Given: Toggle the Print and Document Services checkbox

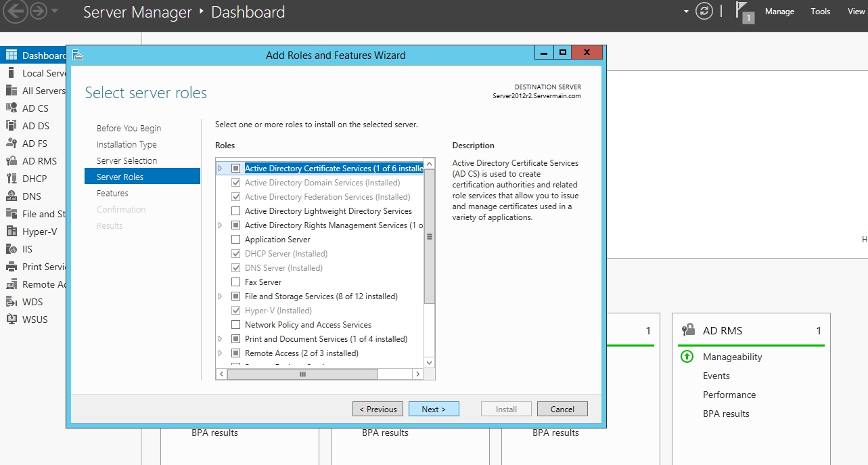Looking at the screenshot, I should (x=236, y=339).
